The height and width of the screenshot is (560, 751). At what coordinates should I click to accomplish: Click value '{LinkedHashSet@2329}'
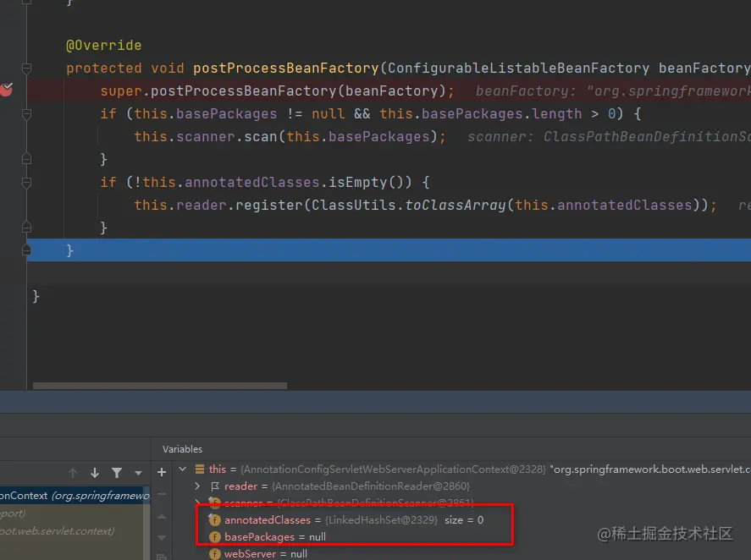point(381,519)
